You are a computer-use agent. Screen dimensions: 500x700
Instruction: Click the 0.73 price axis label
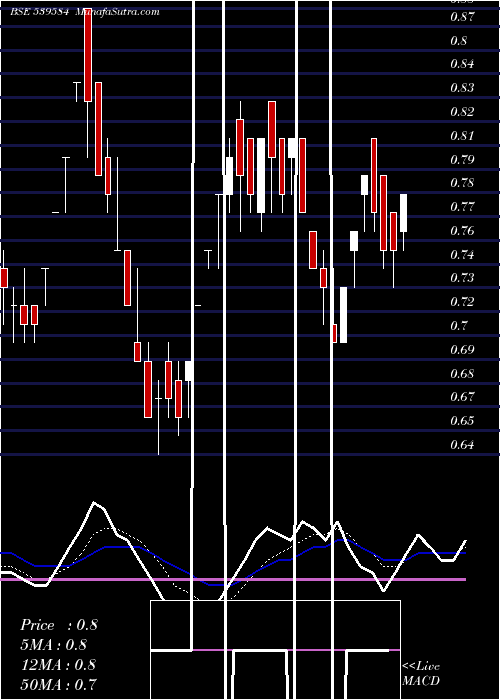(462, 278)
